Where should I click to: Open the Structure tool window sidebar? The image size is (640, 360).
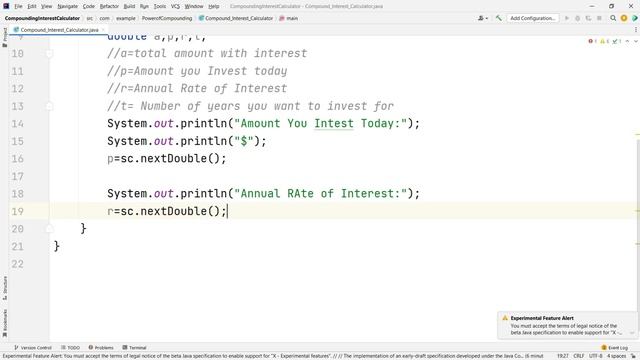point(4,288)
